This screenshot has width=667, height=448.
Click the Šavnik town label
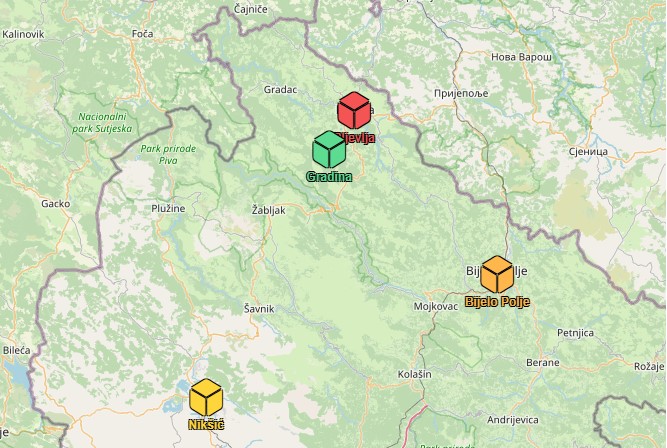pyautogui.click(x=259, y=309)
